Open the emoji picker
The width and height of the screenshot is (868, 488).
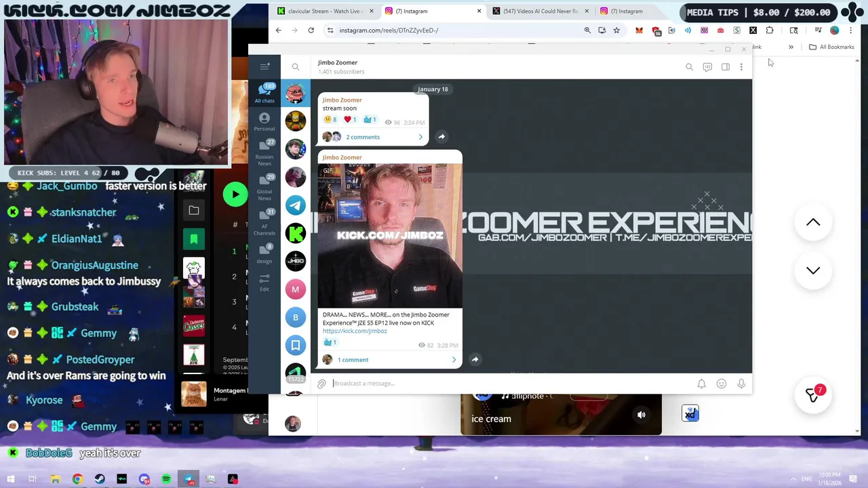pyautogui.click(x=722, y=384)
